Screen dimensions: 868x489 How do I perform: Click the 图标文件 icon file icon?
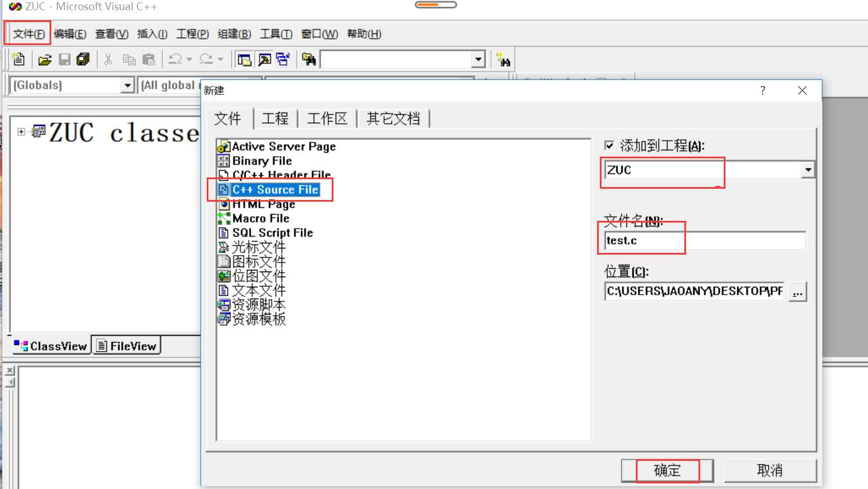click(224, 261)
